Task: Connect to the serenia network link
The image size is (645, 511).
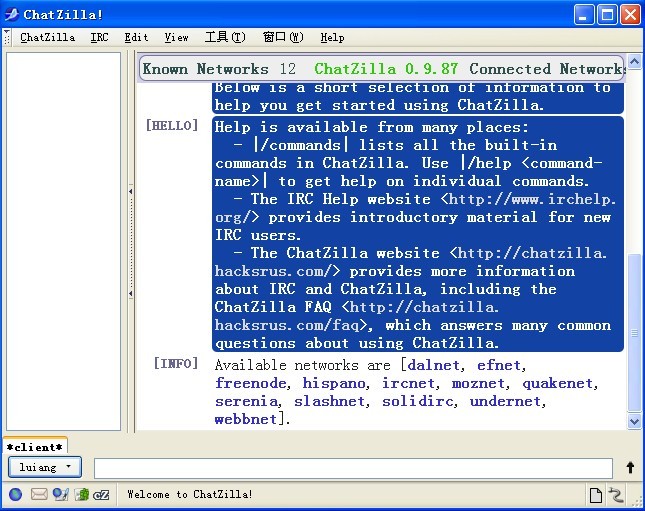Action: [x=246, y=402]
